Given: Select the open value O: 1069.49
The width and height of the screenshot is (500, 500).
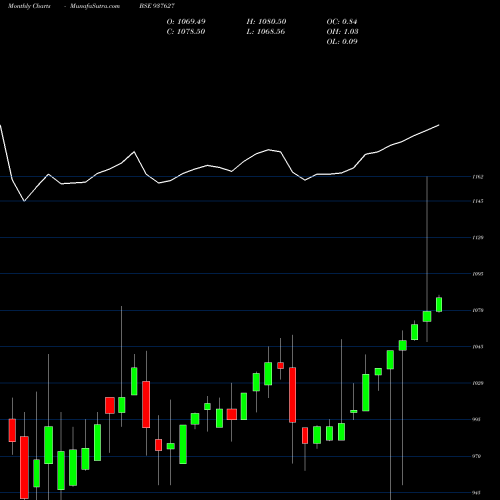Looking at the screenshot, I should click(186, 22).
